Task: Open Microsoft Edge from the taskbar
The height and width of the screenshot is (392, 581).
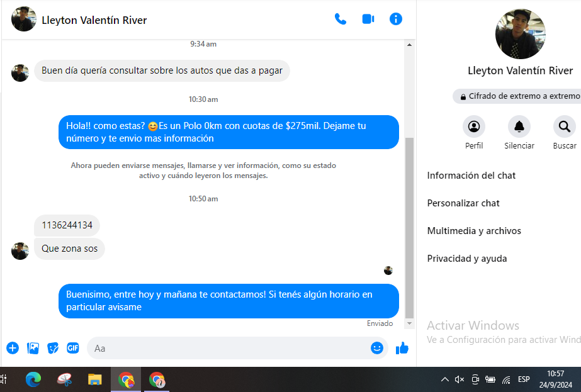Action: (x=33, y=379)
